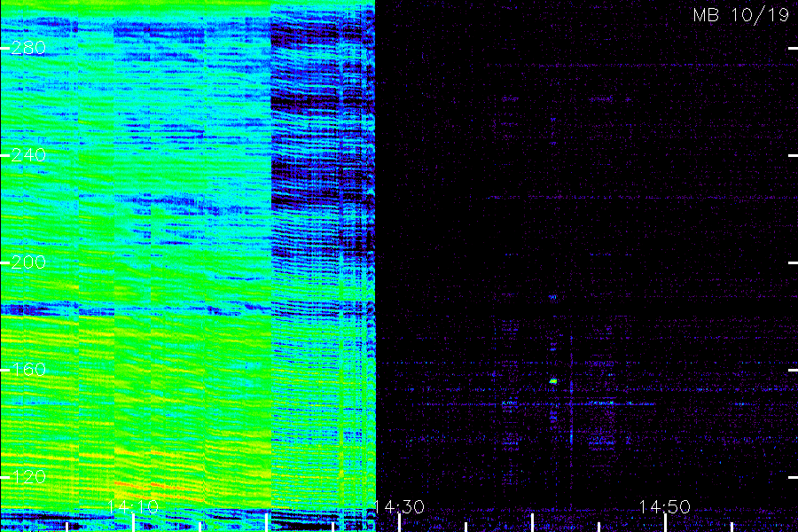Click the 240 frequency axis label
Screen dimensions: 798x532
coord(28,155)
